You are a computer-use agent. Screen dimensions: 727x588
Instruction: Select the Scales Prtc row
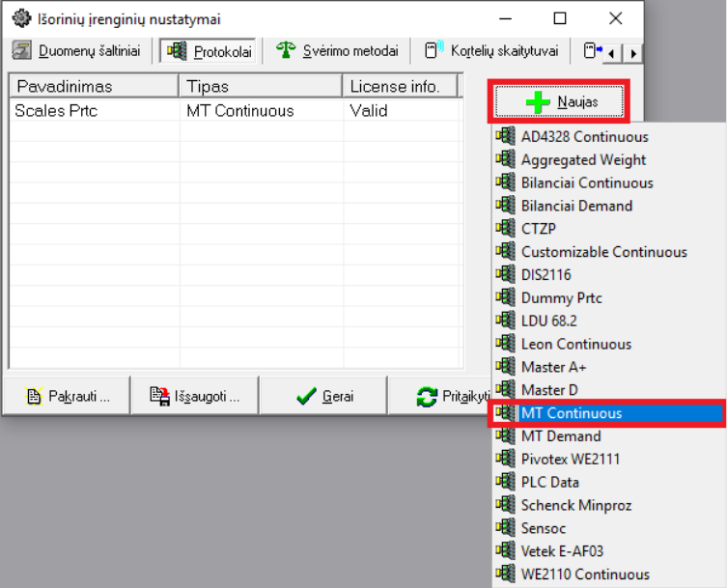56,111
